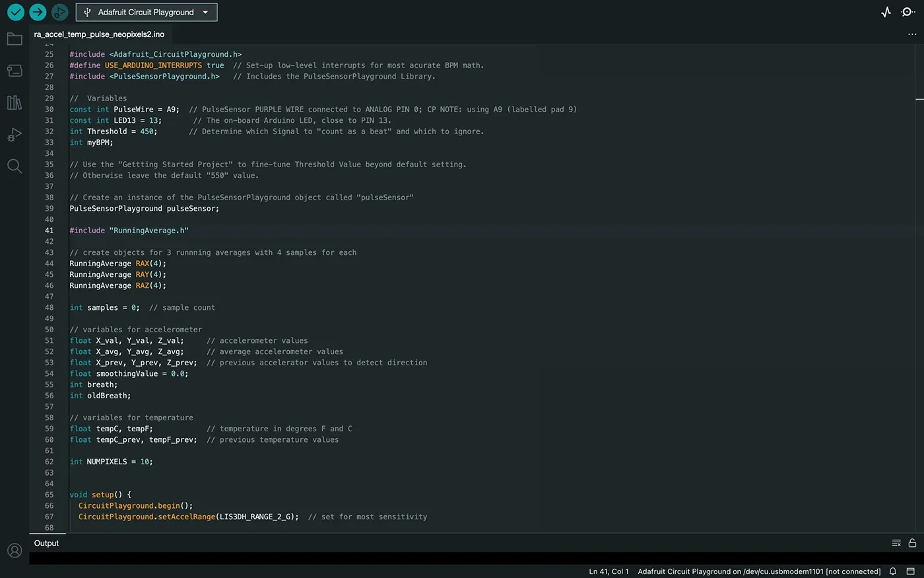This screenshot has height=578, width=924.
Task: Open notifications bell in status bar
Action: [893, 571]
